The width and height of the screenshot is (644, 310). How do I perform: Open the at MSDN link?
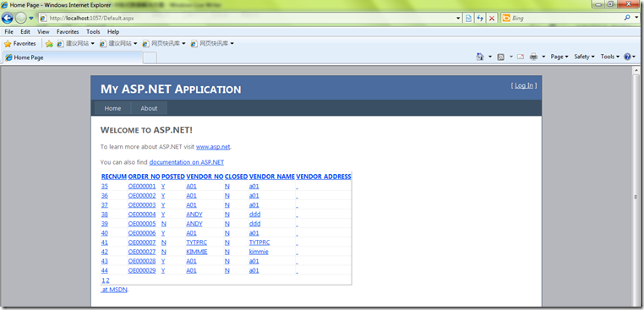(x=115, y=290)
